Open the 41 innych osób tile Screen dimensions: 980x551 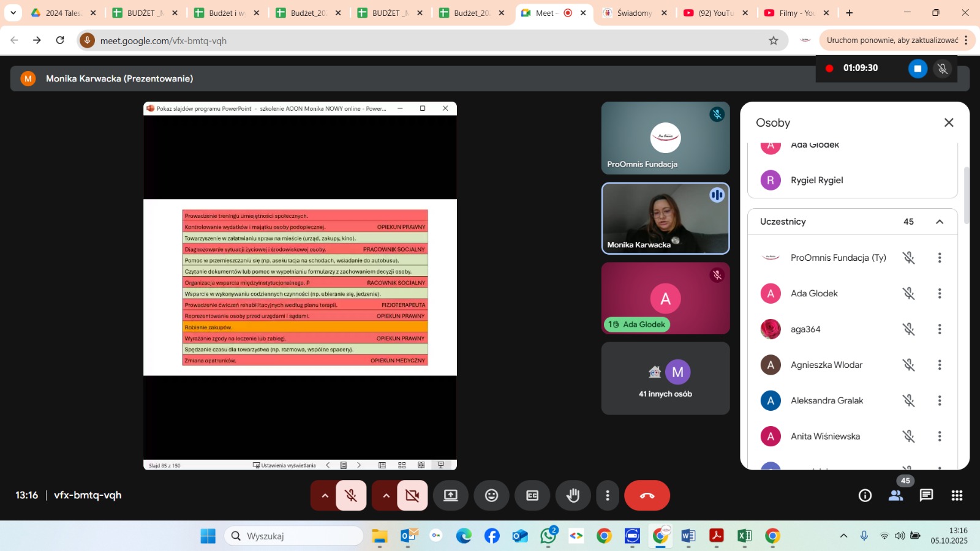coord(665,378)
